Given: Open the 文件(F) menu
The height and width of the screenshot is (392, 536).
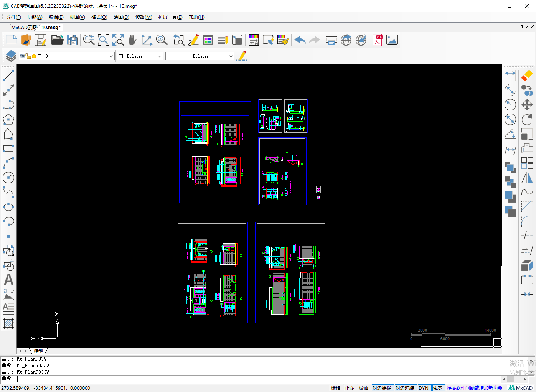Looking at the screenshot, I should tap(14, 17).
